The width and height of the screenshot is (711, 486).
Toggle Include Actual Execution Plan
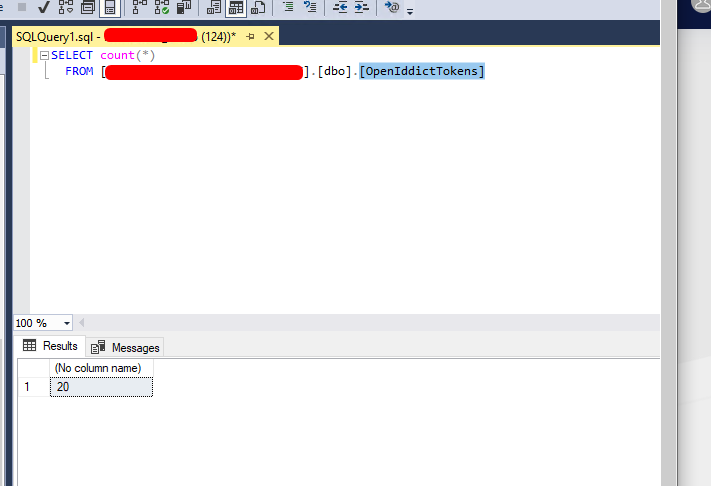140,7
